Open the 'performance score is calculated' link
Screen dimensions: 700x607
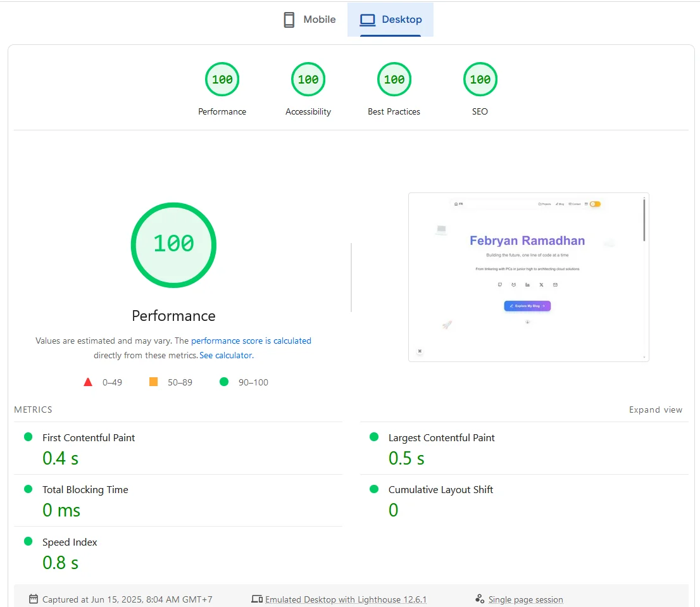tap(251, 341)
